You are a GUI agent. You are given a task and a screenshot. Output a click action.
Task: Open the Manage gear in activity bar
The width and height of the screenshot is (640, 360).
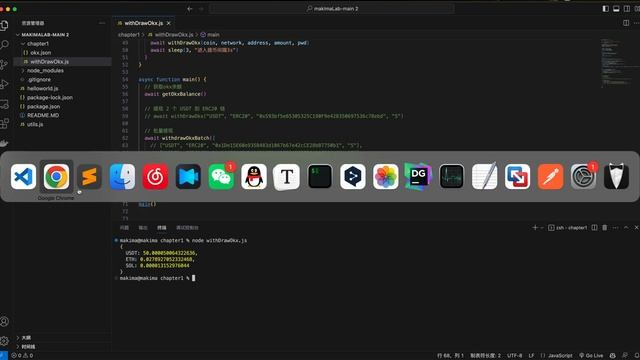point(4,340)
